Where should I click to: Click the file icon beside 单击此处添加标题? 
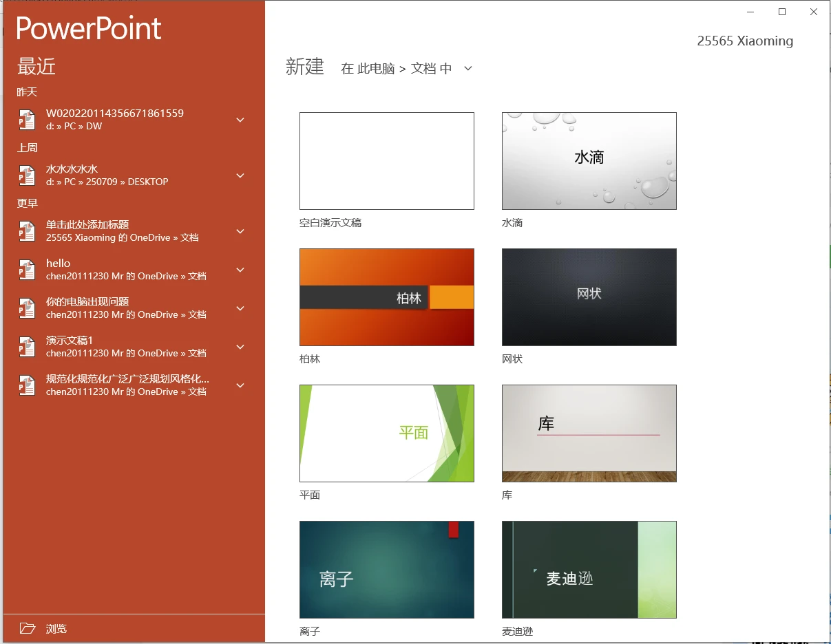[26, 231]
